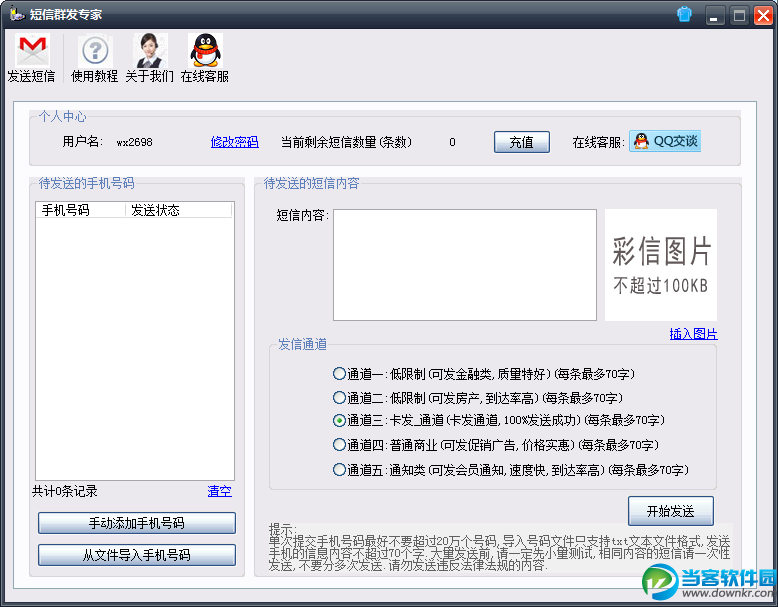Click the 充值 recharge button
This screenshot has width=778, height=607.
pyautogui.click(x=521, y=142)
